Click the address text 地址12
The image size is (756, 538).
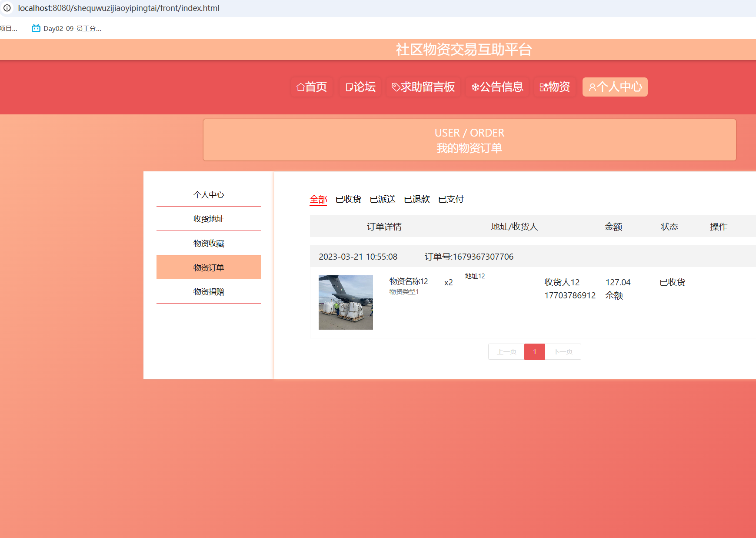475,276
